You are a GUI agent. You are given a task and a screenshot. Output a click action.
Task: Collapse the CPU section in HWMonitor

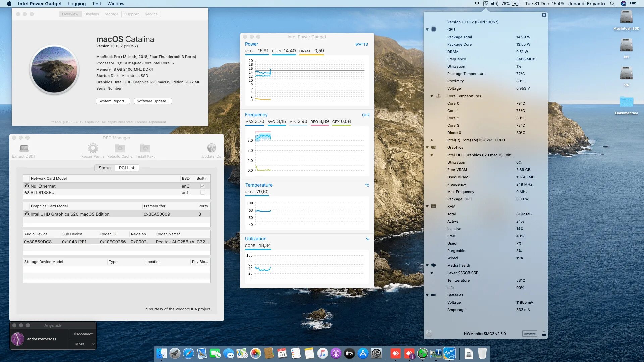coord(427,29)
